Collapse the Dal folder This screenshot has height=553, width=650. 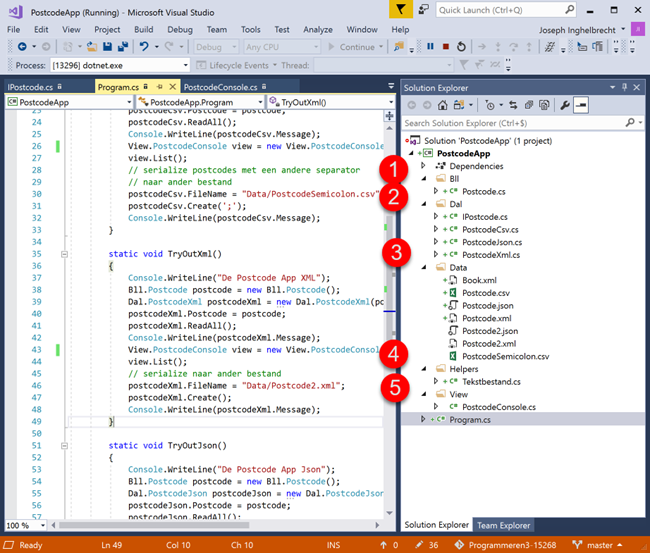(424, 204)
